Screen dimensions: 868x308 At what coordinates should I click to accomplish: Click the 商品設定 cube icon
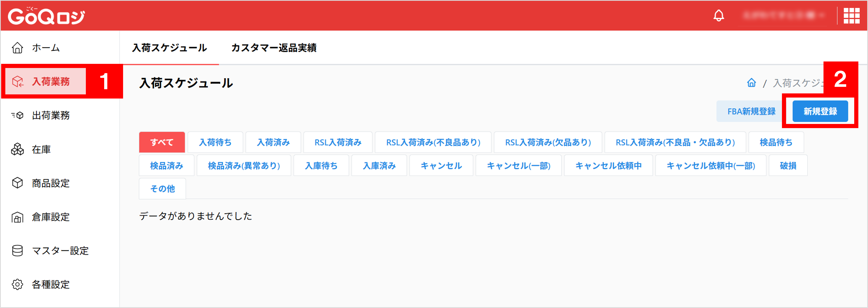coord(18,183)
